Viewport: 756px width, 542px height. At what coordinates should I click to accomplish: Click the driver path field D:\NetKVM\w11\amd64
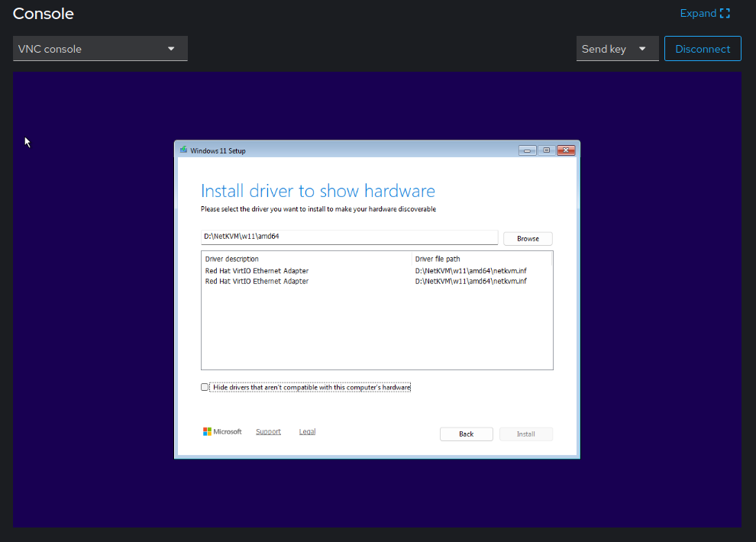tap(349, 237)
